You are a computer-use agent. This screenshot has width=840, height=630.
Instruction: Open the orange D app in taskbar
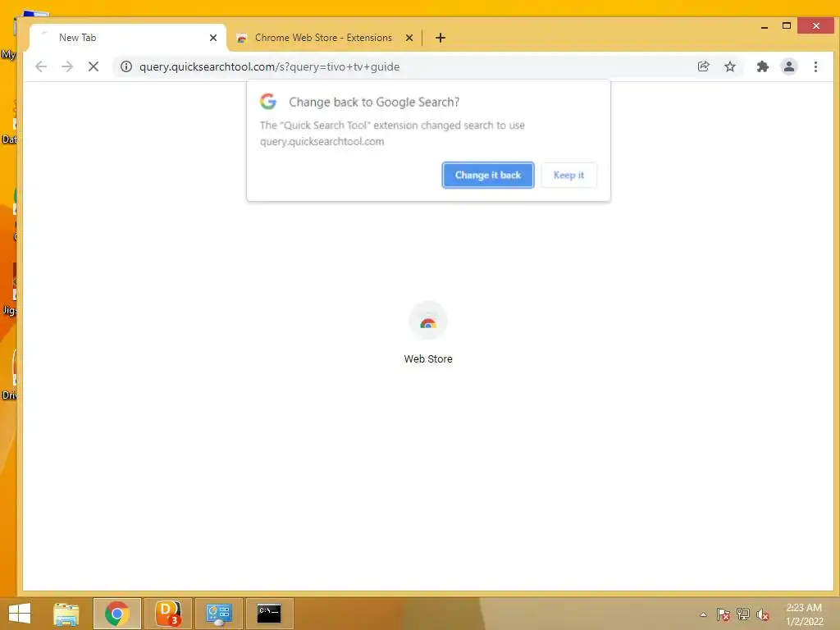pos(167,614)
